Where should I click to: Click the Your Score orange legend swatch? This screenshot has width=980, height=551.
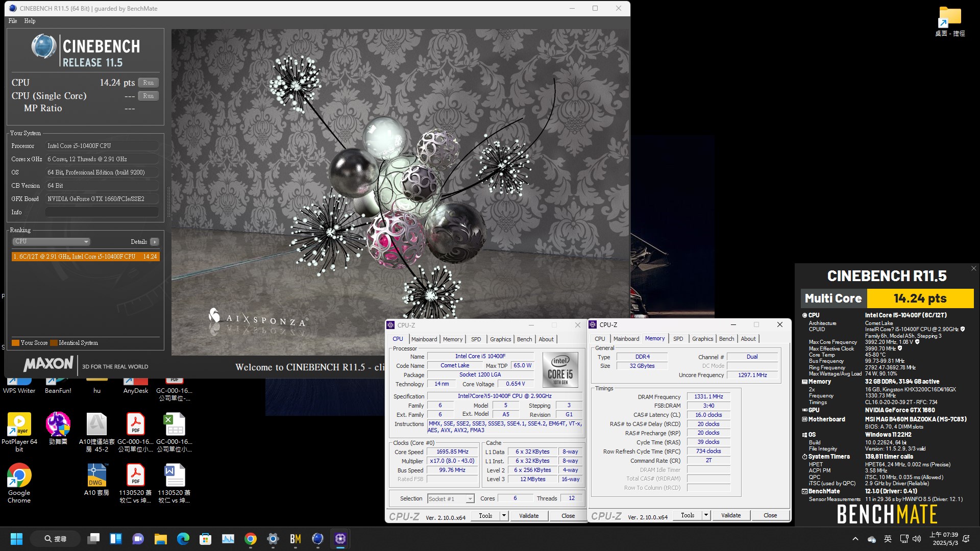pos(15,343)
